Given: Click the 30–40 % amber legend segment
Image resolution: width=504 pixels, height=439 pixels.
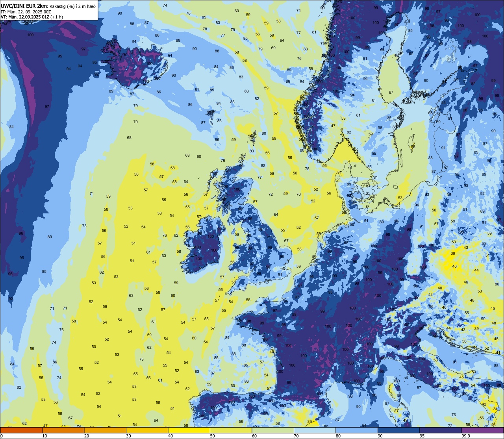Looking at the screenshot, I should tap(147, 430).
